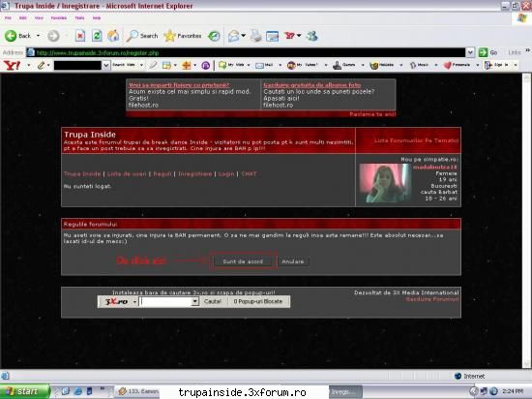The image size is (532, 399).
Task: Expand the 3X.ro logo dropdown arrow
Action: click(134, 301)
